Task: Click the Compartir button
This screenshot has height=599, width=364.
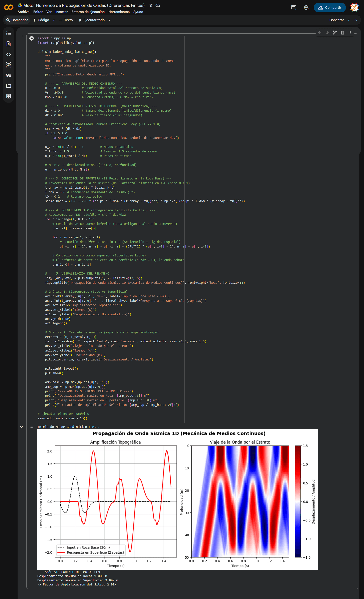Action: 330,8
